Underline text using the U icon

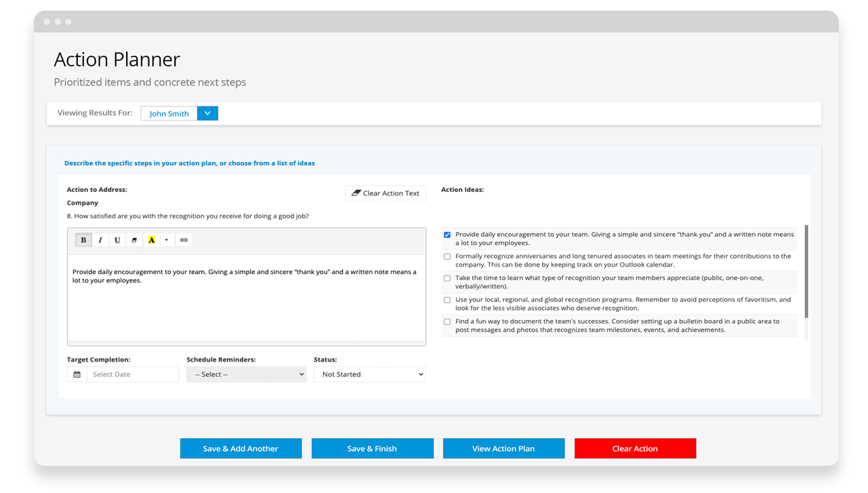(117, 240)
